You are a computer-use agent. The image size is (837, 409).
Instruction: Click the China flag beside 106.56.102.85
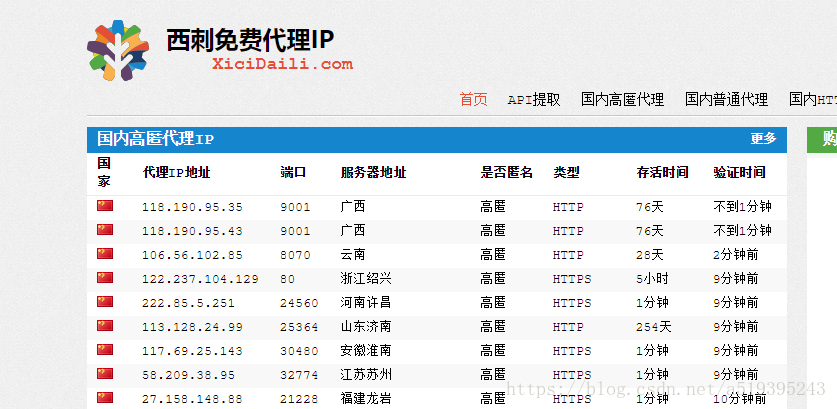(105, 254)
